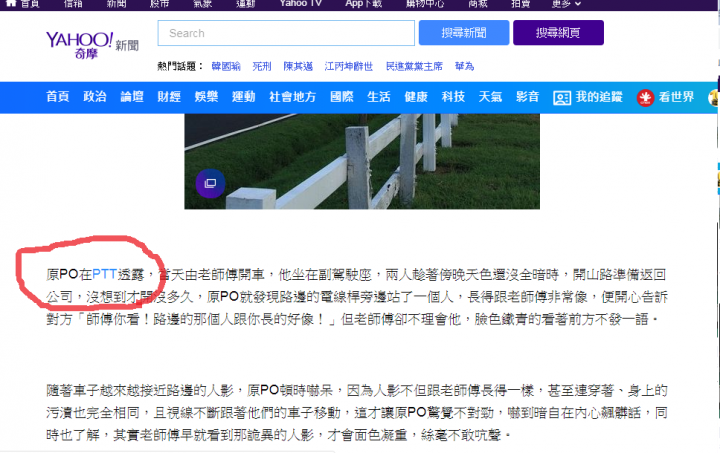Open the 社會地方 section tab

click(x=292, y=97)
